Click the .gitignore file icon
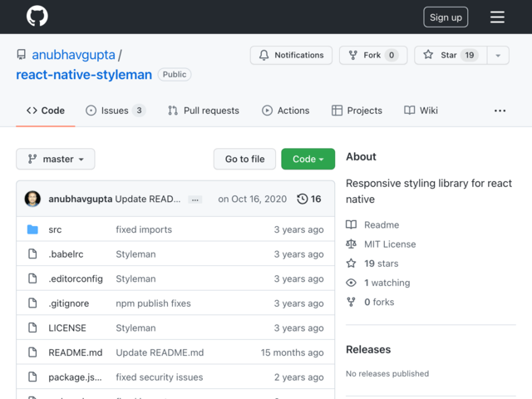 pos(32,303)
